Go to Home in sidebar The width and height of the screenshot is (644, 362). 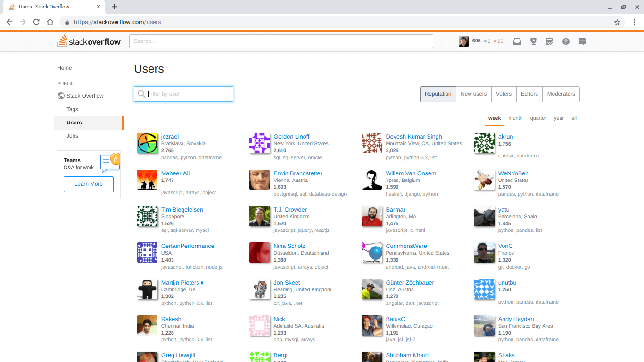pyautogui.click(x=65, y=68)
